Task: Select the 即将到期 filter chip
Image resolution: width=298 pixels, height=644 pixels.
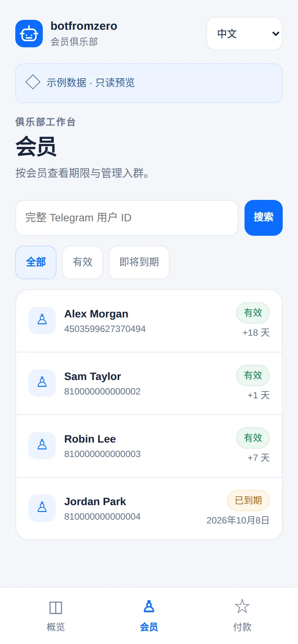Action: click(x=139, y=262)
